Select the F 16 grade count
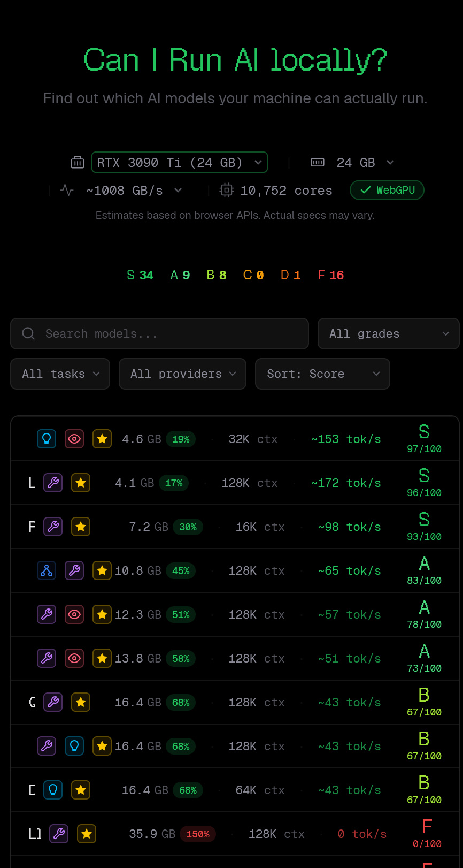The image size is (463, 868). (x=330, y=276)
